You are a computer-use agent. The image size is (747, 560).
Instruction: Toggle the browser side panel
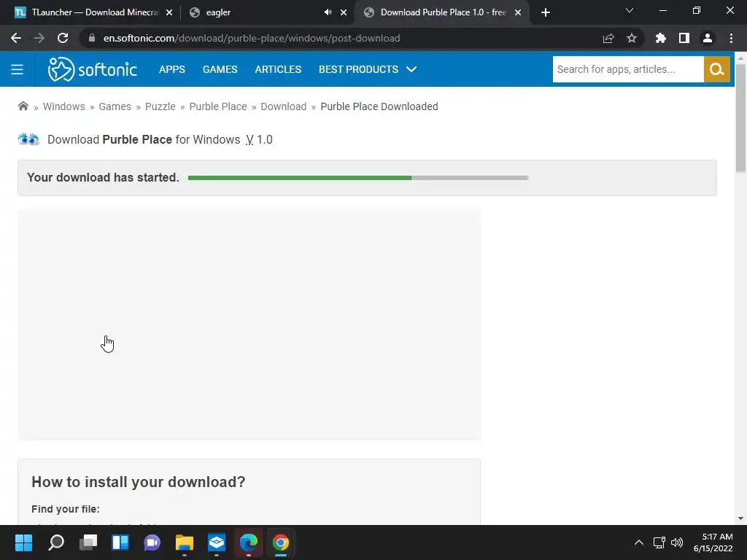[x=684, y=38]
